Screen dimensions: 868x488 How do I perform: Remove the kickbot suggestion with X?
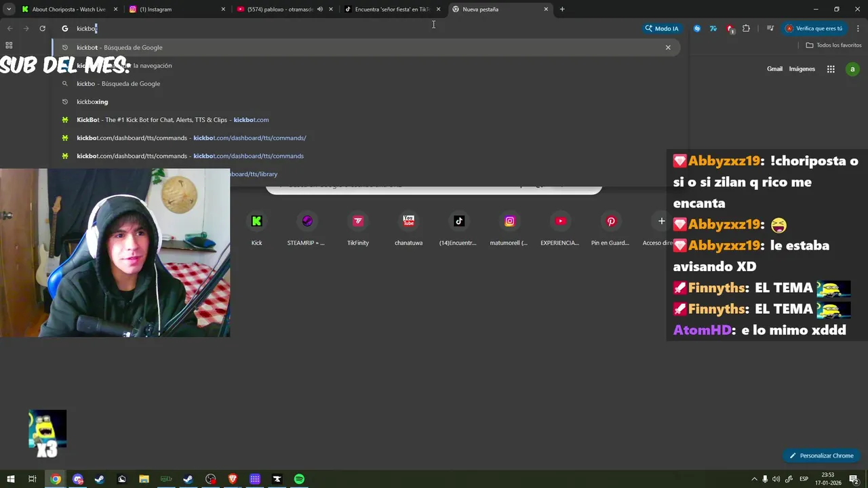point(668,47)
